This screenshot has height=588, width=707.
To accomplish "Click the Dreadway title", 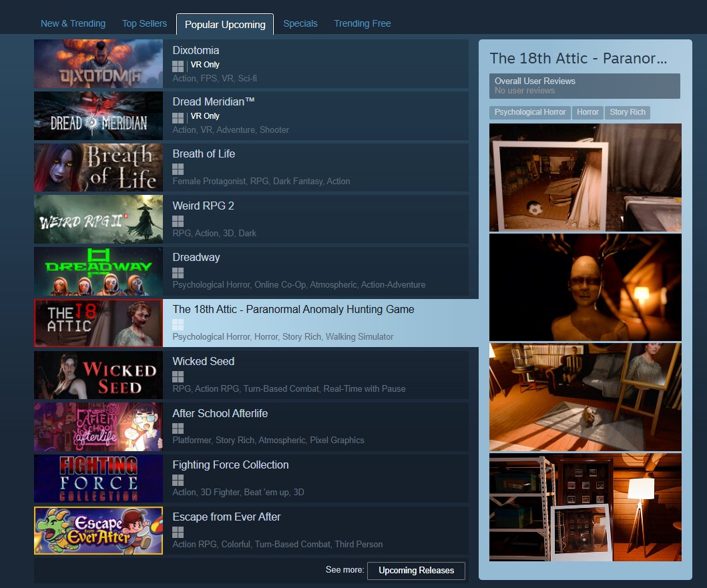I will [x=196, y=257].
